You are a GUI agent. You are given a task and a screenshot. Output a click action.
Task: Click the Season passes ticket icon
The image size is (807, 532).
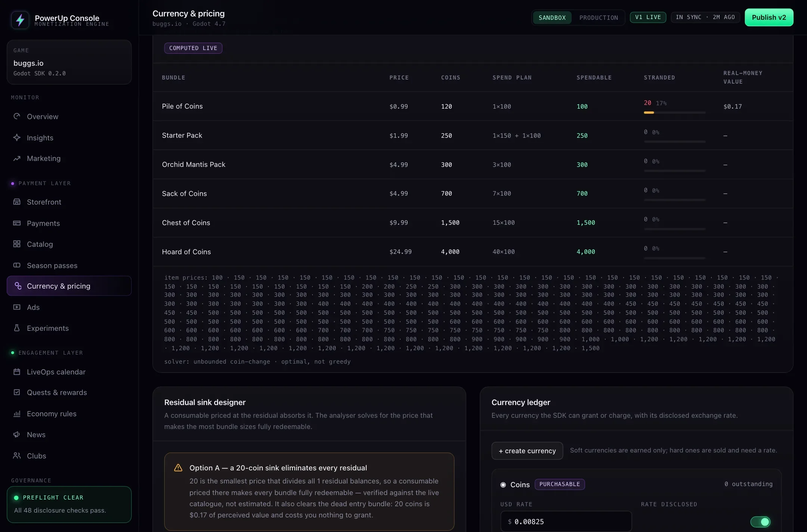click(17, 265)
